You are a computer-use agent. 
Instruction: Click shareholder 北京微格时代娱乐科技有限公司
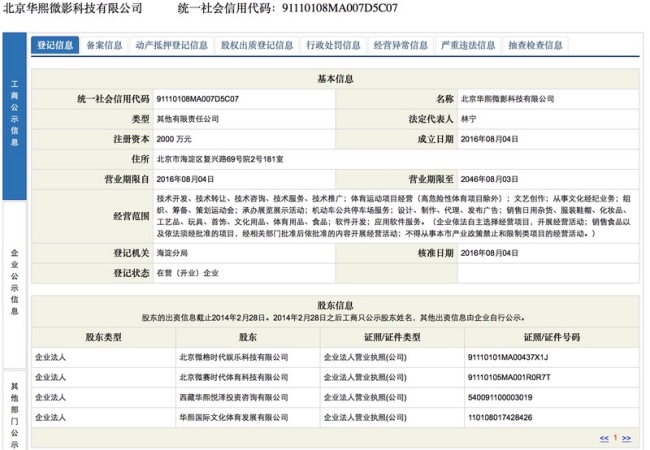tap(233, 357)
